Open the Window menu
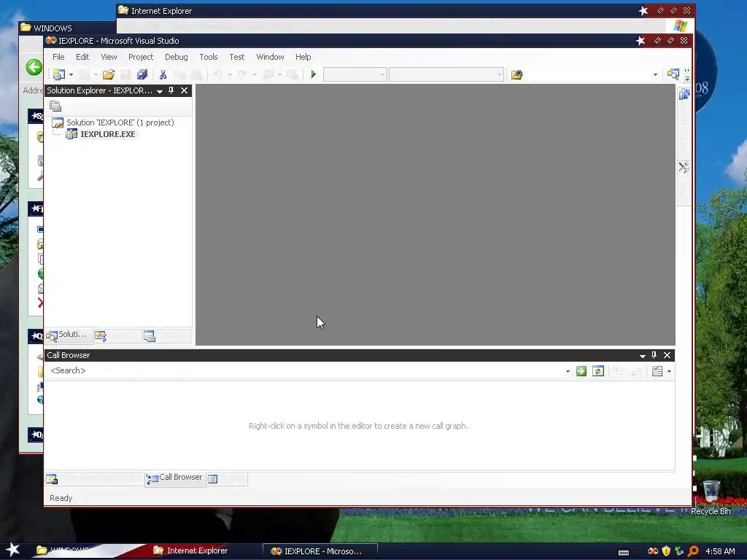The width and height of the screenshot is (747, 560). 270,57
